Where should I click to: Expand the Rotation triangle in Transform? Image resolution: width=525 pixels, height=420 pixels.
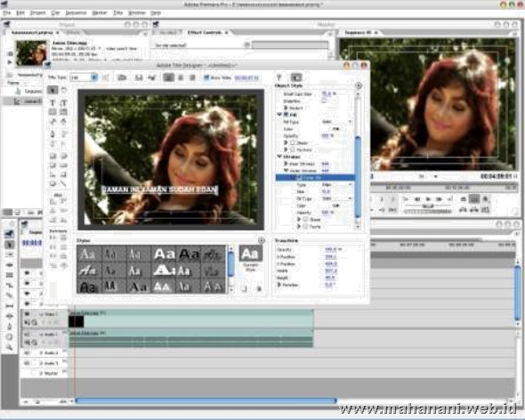click(x=279, y=285)
